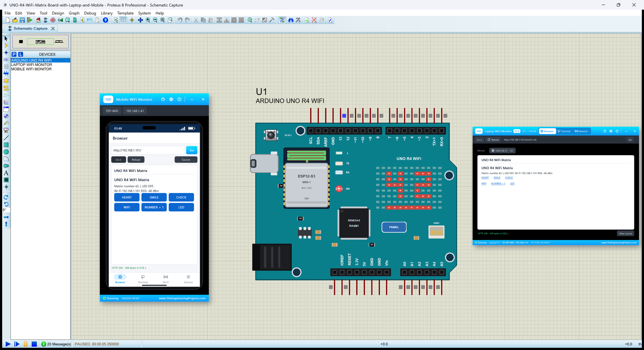The height and width of the screenshot is (350, 644).
Task: Click the Zoom In magnifier icon
Action: point(148,20)
